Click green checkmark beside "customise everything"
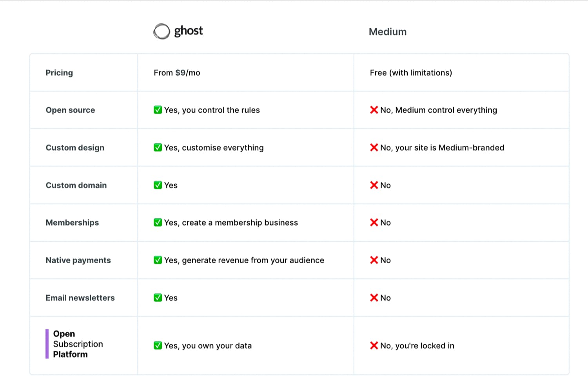Screen dimensions: 588x392 point(158,148)
